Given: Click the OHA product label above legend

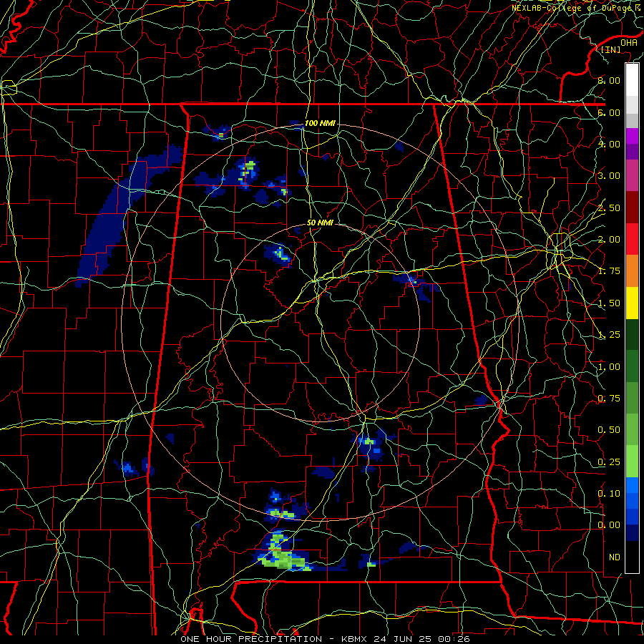Looking at the screenshot, I should point(628,42).
